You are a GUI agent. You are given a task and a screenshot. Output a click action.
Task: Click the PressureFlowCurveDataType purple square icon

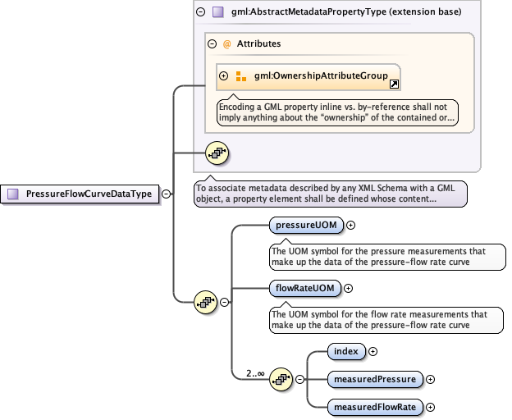(14, 194)
